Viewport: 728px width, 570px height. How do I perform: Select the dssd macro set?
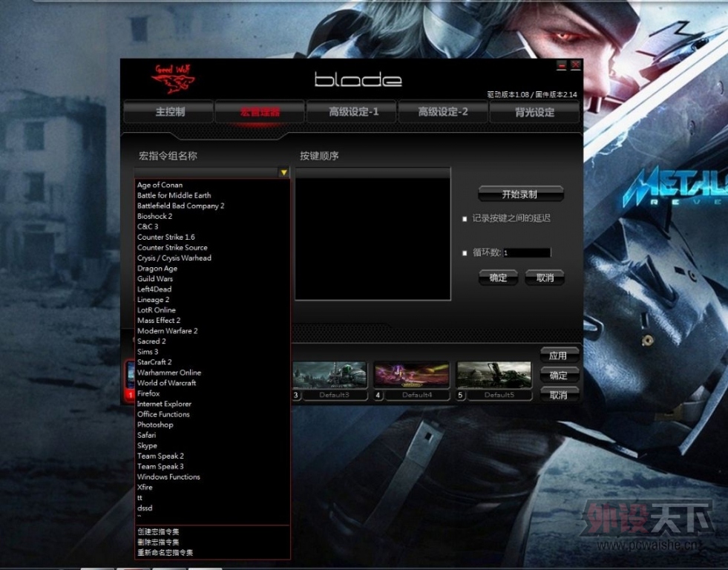145,508
